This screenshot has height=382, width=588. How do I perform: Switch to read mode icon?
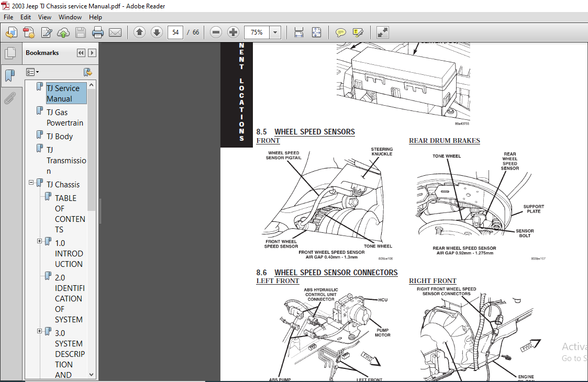pyautogui.click(x=383, y=32)
